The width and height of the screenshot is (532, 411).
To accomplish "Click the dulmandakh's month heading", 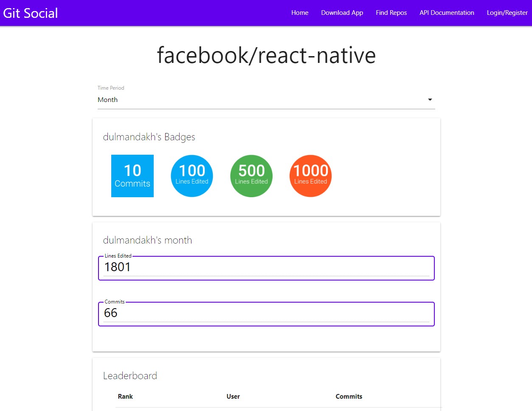I will pyautogui.click(x=147, y=240).
